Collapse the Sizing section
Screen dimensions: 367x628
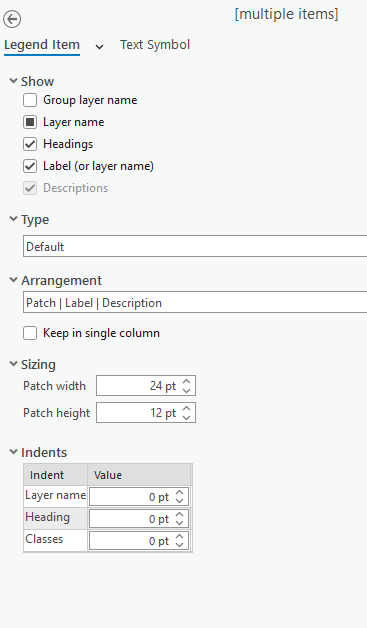(x=14, y=364)
